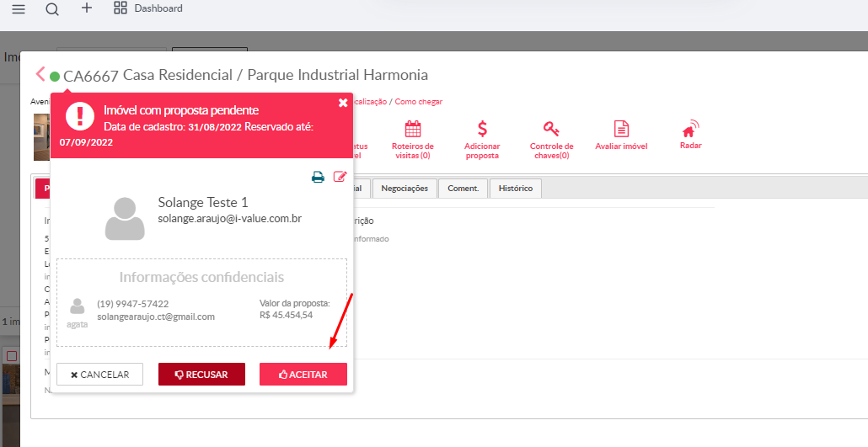Switch to the Coment. tab
Image resolution: width=868 pixels, height=447 pixels.
pos(463,188)
